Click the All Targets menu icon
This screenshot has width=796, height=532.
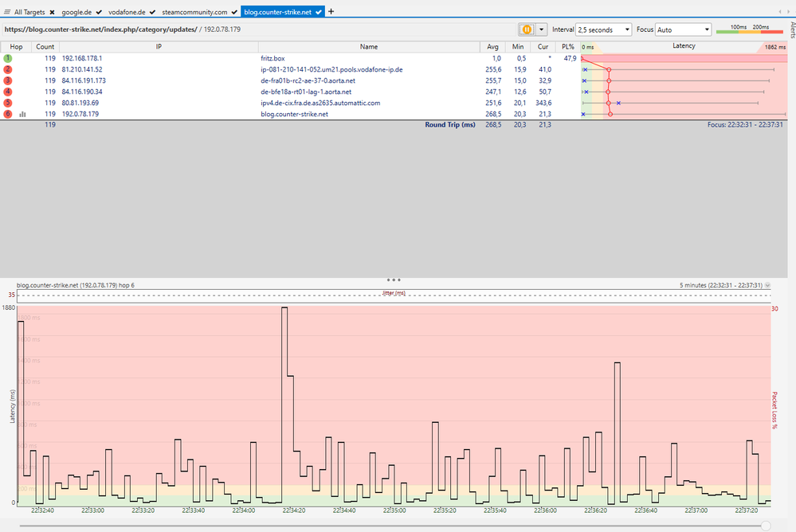[x=7, y=13]
